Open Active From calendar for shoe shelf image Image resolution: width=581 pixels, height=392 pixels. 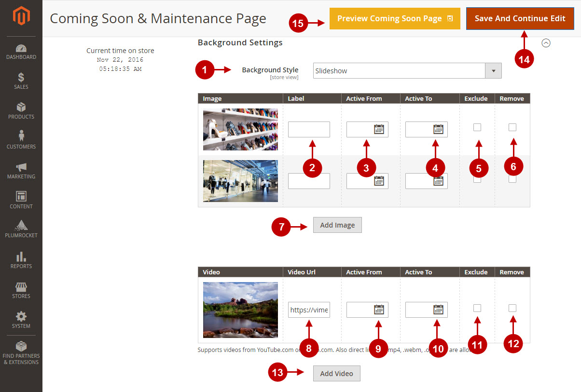coord(379,129)
